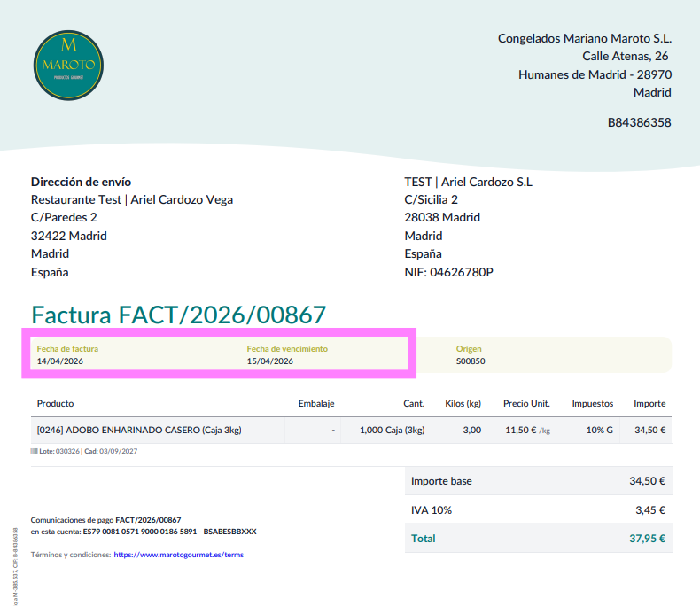Click the small icon beside Lote 030326
Viewport: 700px width, 606px height.
click(x=34, y=452)
